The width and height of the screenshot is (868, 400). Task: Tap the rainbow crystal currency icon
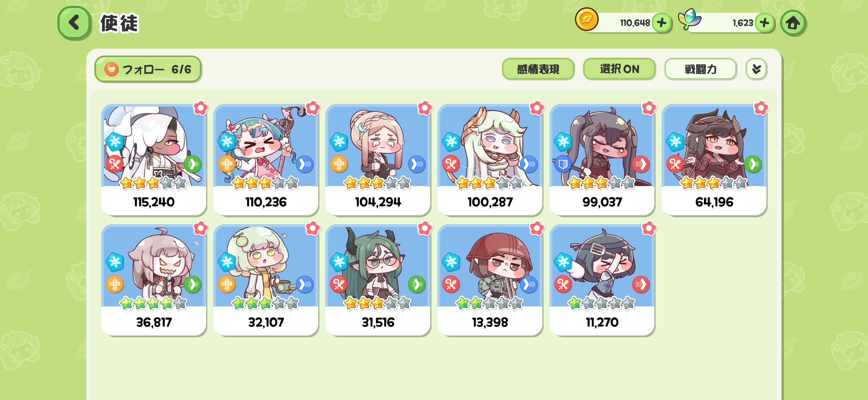(x=689, y=20)
